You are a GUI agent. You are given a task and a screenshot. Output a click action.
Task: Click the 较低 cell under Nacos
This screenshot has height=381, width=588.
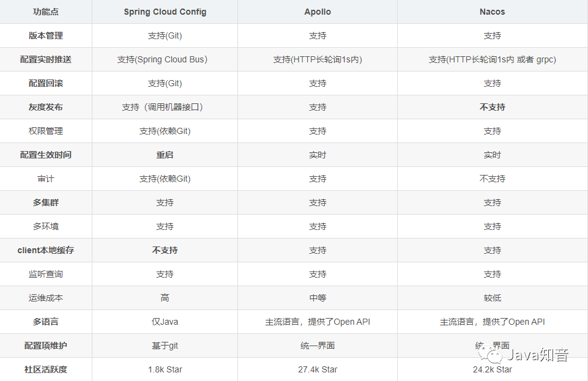[493, 298]
